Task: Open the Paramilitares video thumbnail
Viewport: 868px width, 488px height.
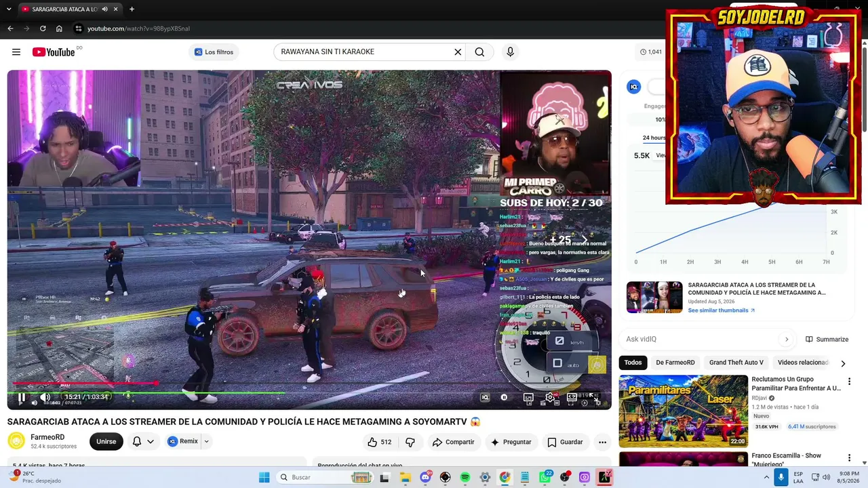Action: pyautogui.click(x=684, y=411)
